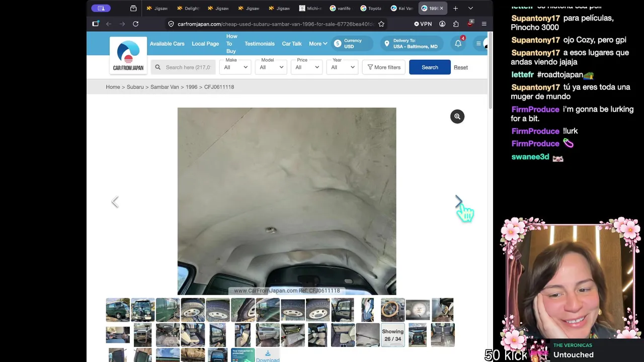The image size is (644, 362).
Task: Expand the Make dropdown
Action: pyautogui.click(x=235, y=67)
